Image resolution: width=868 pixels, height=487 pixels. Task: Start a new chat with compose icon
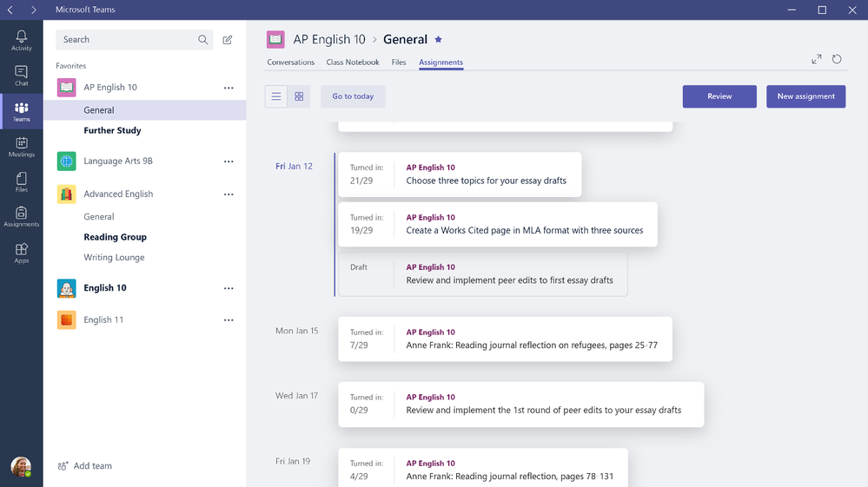click(228, 40)
